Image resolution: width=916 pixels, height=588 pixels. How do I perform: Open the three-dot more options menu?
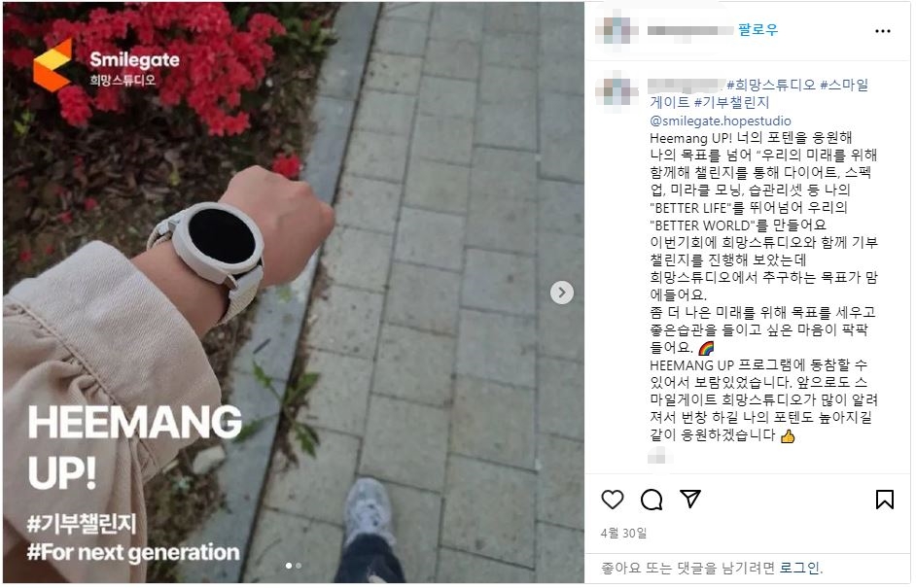pos(883,31)
